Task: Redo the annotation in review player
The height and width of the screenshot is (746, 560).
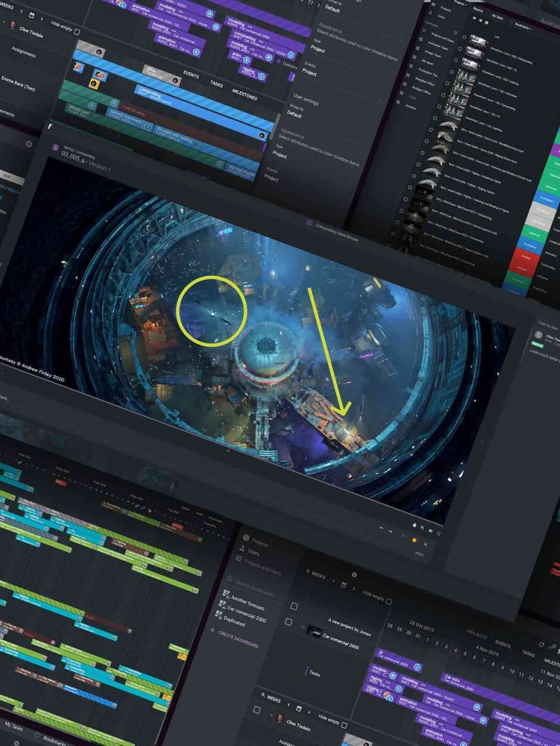Action: (x=391, y=531)
